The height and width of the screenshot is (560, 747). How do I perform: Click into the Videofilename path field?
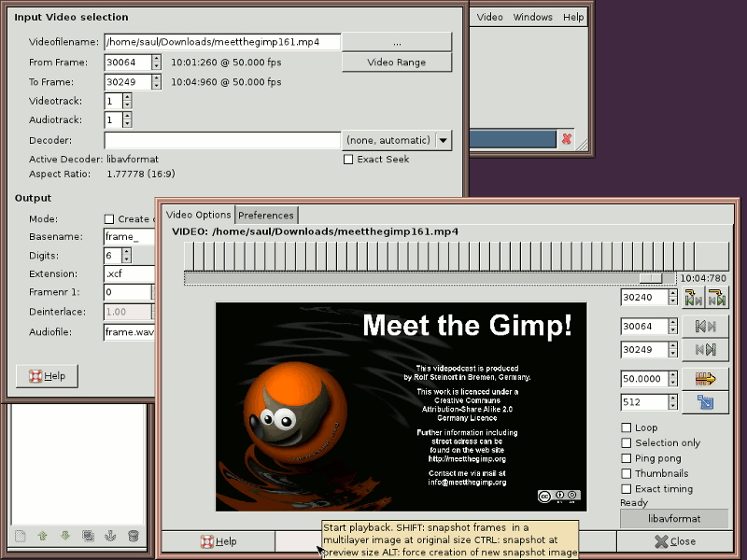coord(222,42)
